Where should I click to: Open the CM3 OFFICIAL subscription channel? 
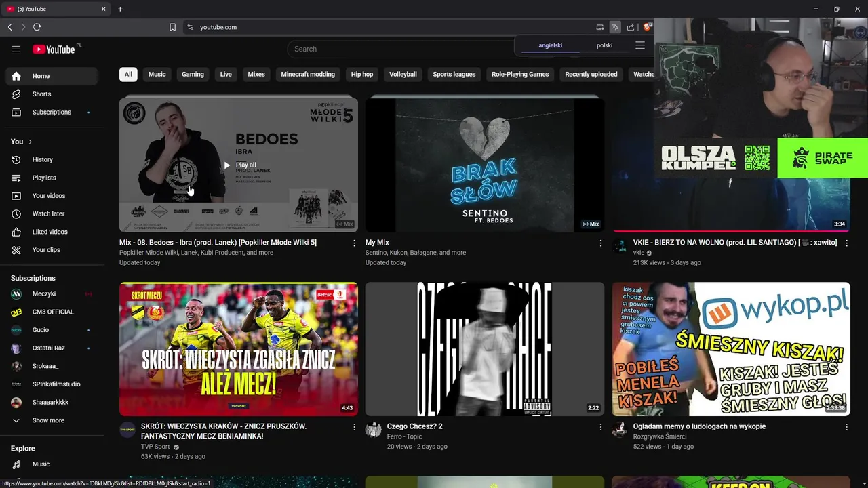point(54,312)
